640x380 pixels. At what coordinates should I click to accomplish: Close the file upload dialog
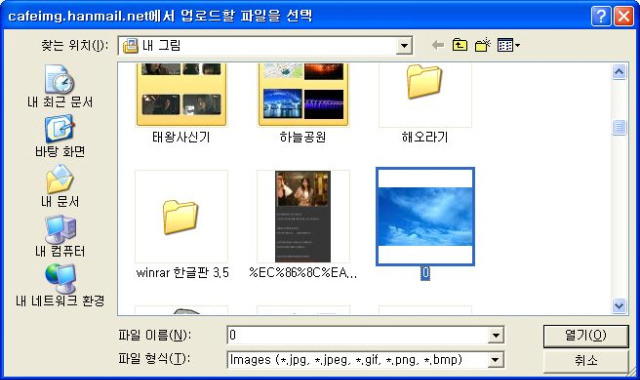tap(624, 16)
